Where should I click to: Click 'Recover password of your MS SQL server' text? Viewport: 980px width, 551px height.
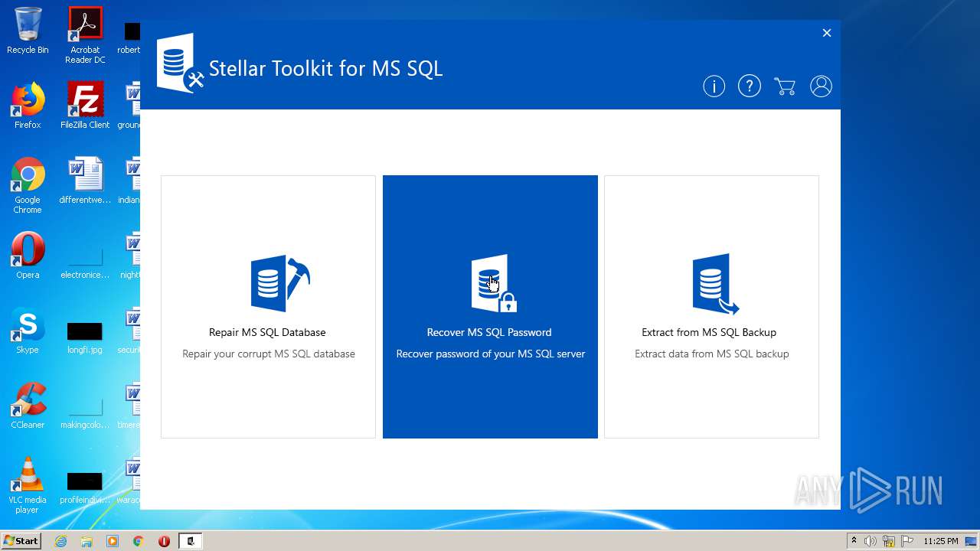[x=490, y=354]
